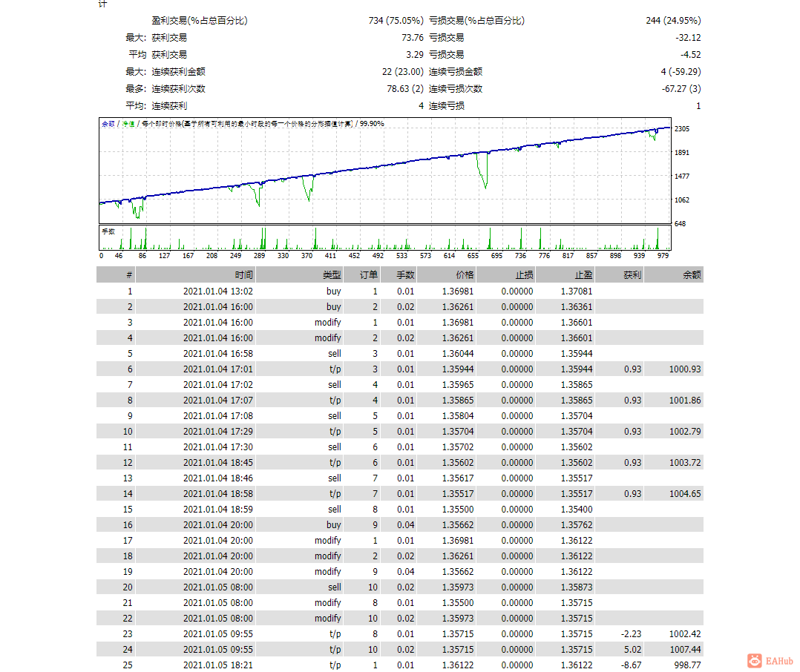Click consecutive profit value 78.63 (2)
800x672 pixels.
coord(405,89)
